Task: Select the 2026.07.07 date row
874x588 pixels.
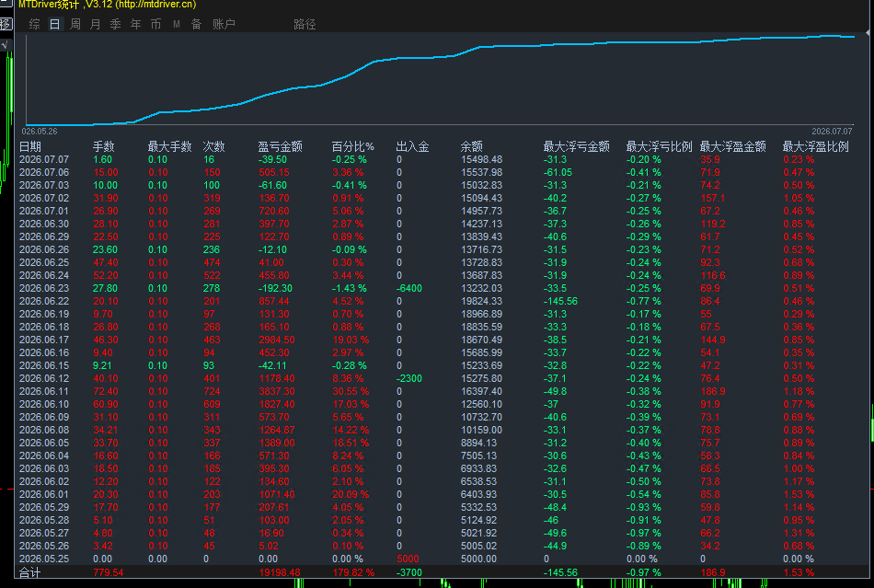Action: coord(44,159)
